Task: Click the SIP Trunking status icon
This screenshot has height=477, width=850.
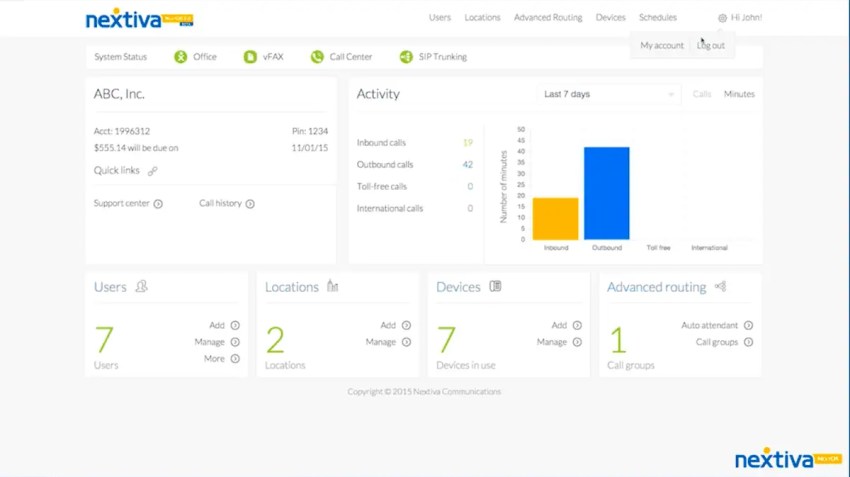Action: pos(406,56)
